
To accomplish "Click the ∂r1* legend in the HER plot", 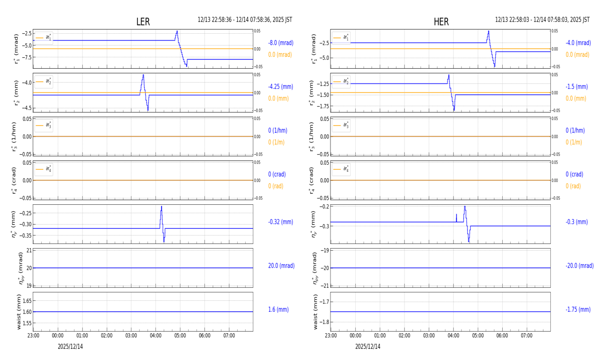I will click(x=341, y=38).
